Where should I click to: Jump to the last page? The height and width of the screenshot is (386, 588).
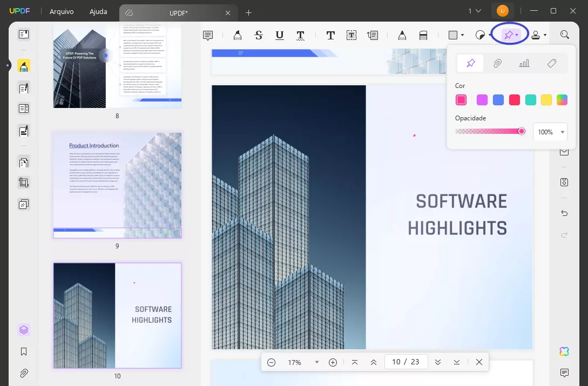pos(456,362)
